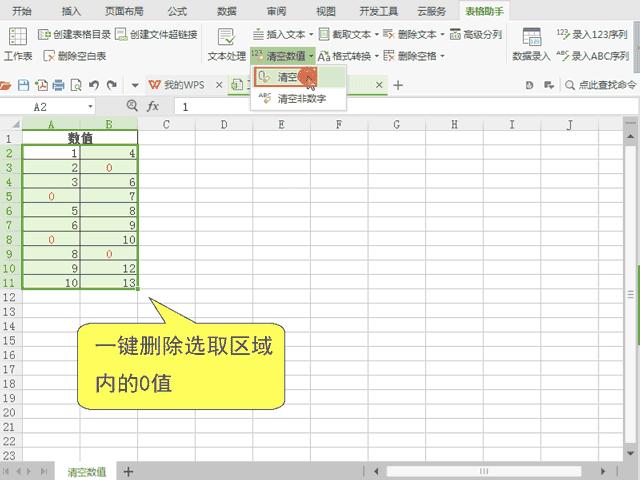The width and height of the screenshot is (640, 480).
Task: Click the print preview icon
Action: point(76,85)
